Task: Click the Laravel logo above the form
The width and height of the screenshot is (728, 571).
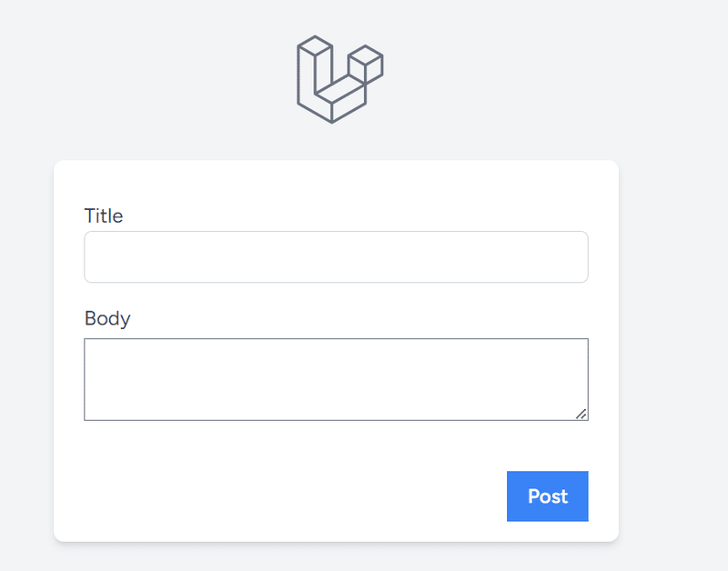Action: 339,79
